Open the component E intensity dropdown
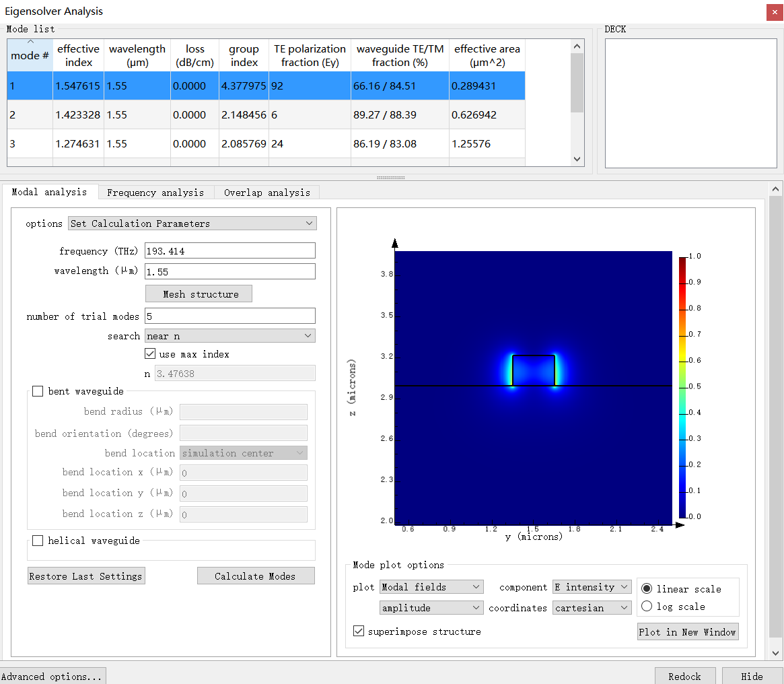This screenshot has height=684, width=784. (592, 587)
